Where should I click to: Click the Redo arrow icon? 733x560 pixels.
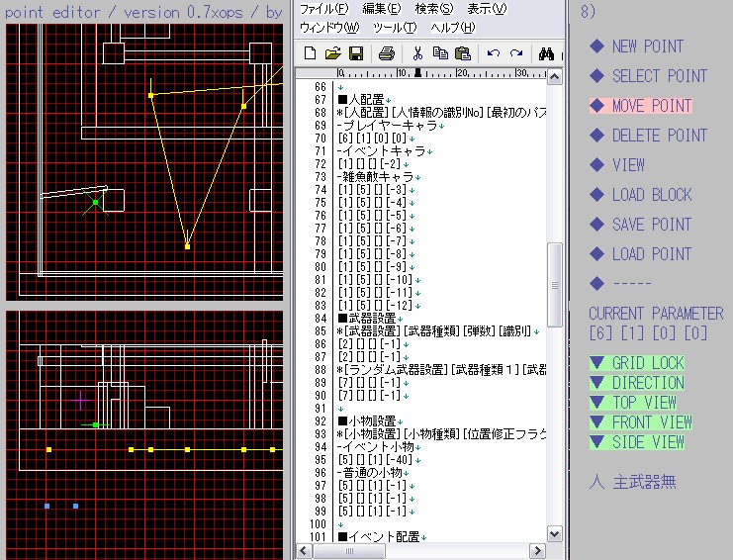(x=515, y=53)
